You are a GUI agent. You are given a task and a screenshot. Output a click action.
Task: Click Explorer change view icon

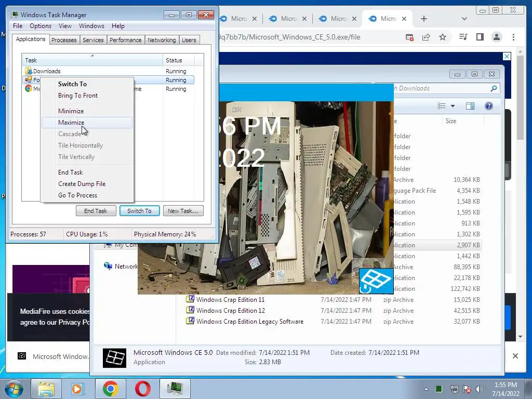442,106
